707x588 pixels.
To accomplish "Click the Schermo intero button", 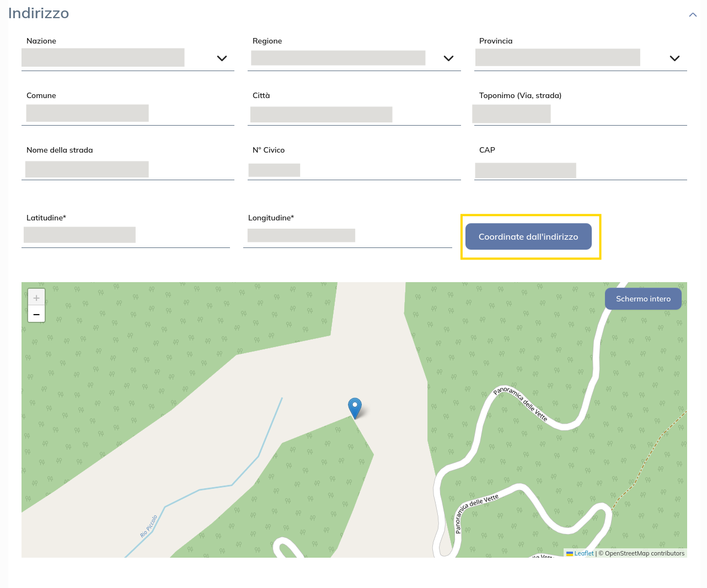I will click(643, 299).
